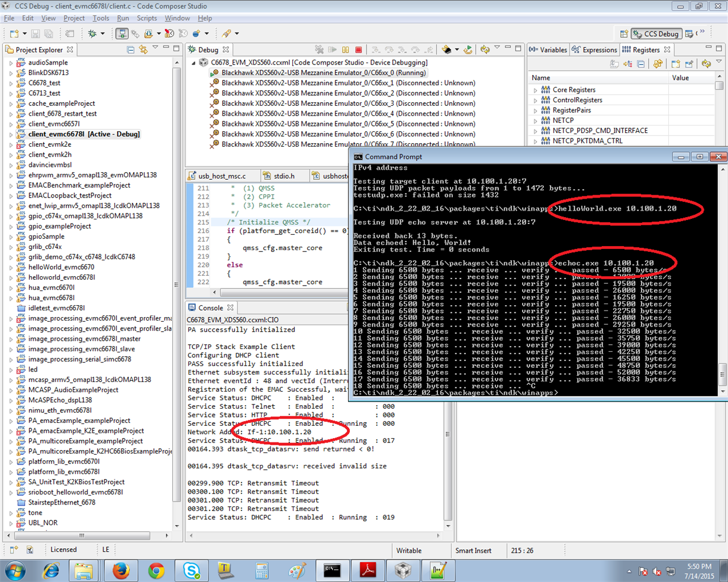Image resolution: width=728 pixels, height=582 pixels.
Task: Open the Help menu
Action: pos(205,18)
